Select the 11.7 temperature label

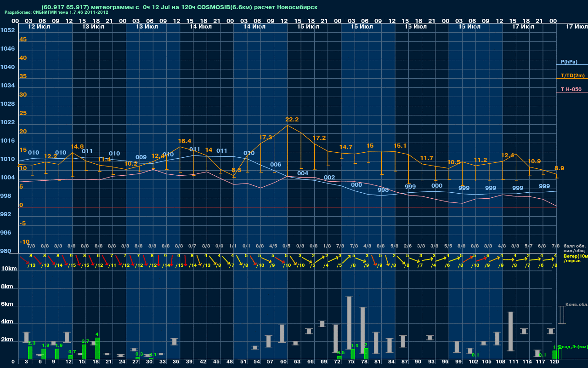pyautogui.click(x=427, y=158)
